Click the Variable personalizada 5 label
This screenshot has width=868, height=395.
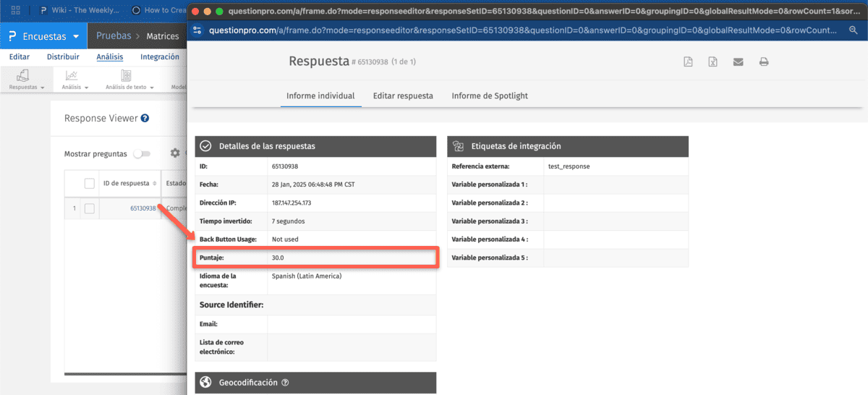point(490,257)
